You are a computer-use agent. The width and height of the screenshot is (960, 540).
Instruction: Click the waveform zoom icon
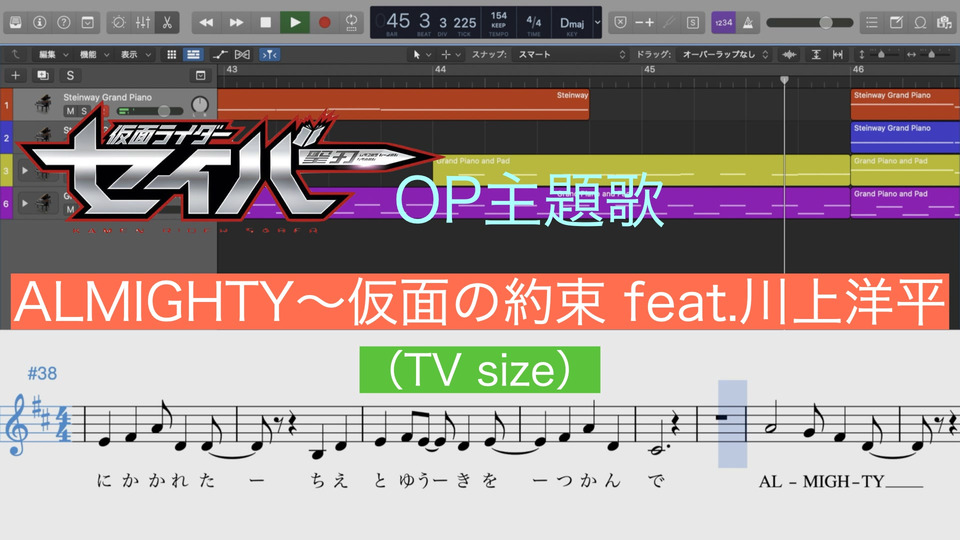[x=789, y=54]
